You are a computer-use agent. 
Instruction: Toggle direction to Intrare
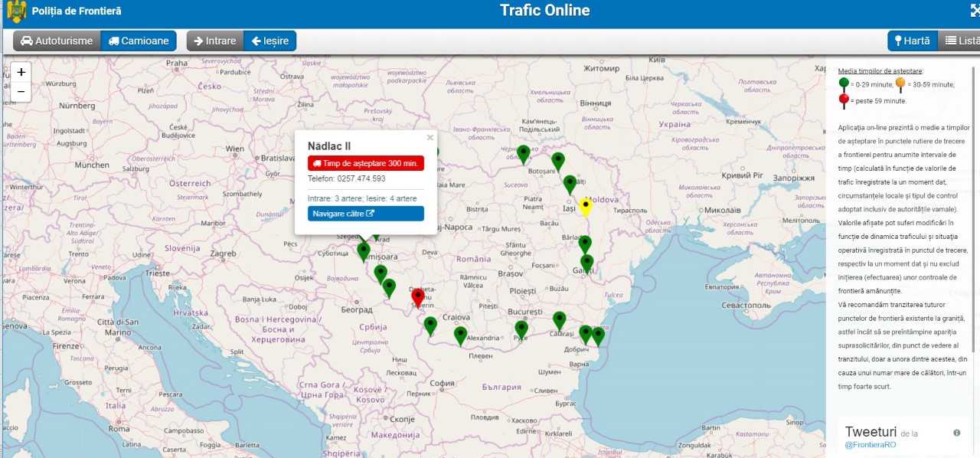pos(215,41)
